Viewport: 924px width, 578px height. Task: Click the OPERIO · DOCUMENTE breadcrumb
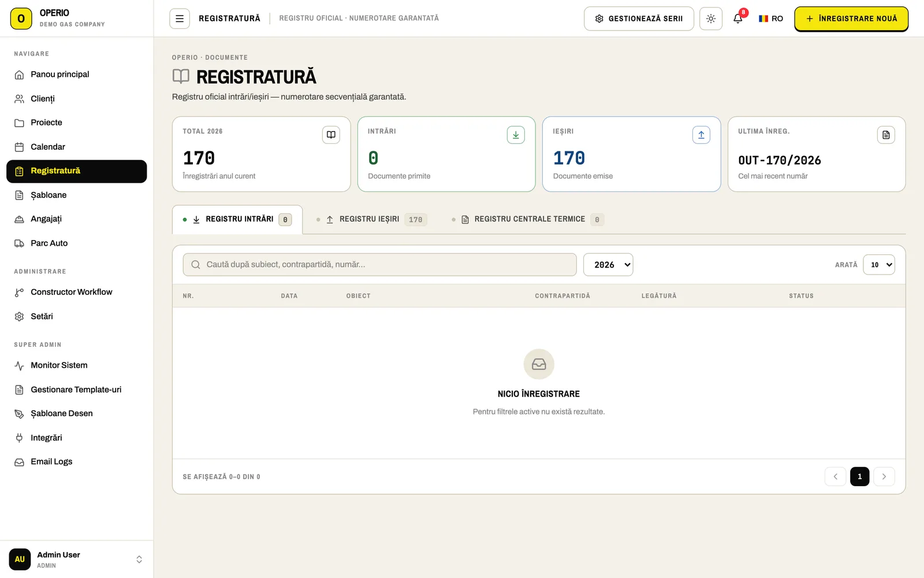tap(210, 58)
